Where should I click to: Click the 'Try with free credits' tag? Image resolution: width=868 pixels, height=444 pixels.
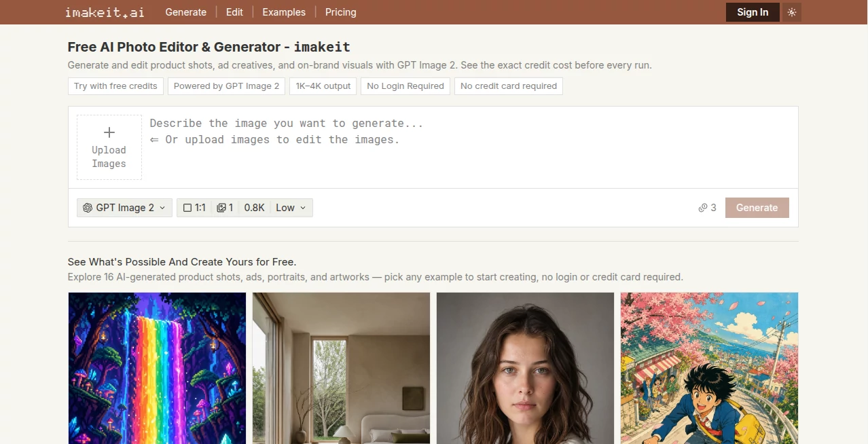tap(115, 86)
